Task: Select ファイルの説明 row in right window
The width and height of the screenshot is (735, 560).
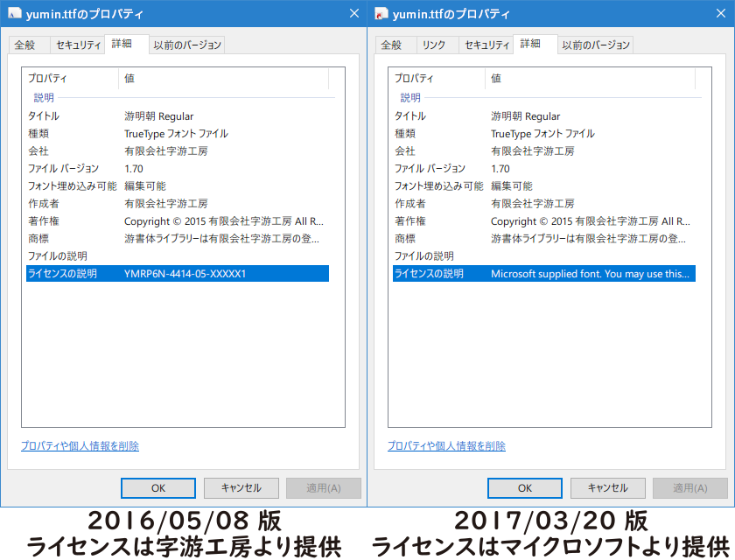Action: point(544,255)
